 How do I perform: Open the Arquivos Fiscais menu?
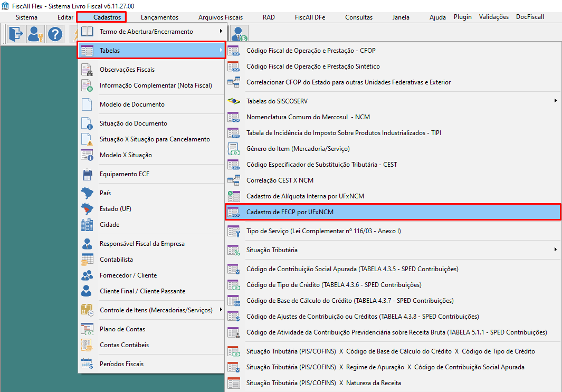tap(221, 17)
